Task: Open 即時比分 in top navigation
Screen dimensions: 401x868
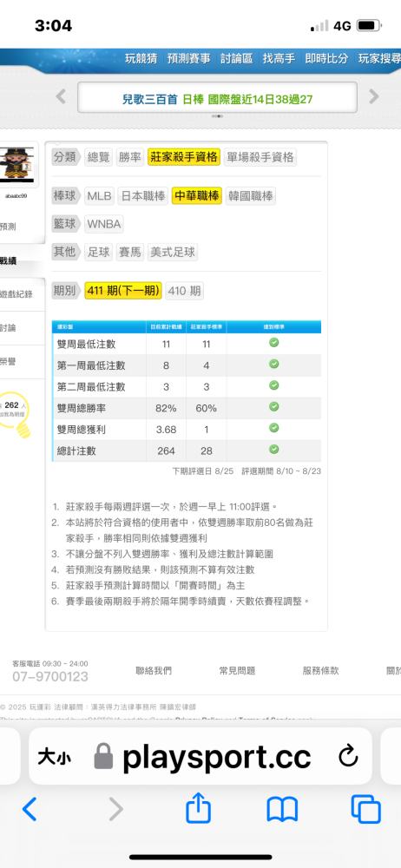Action: [326, 58]
